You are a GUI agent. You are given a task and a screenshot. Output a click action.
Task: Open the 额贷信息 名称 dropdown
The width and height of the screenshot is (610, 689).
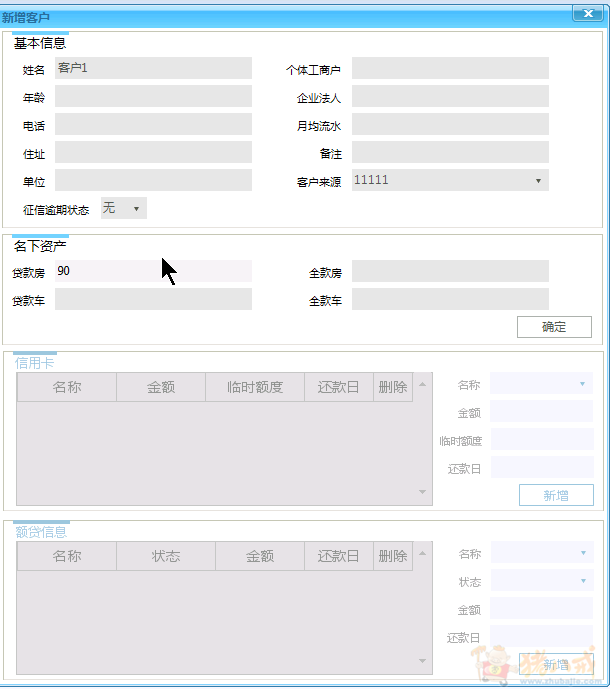click(x=542, y=553)
